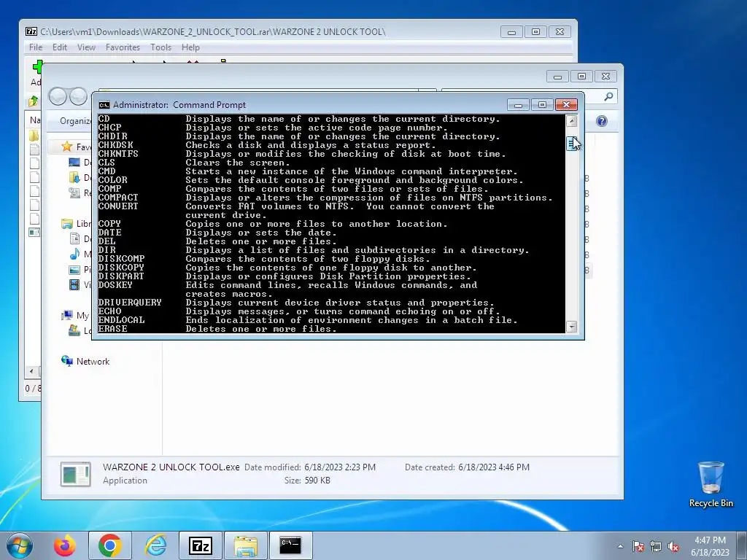Click WARZONE 2 UNLOCK TOOL.exe file name
The width and height of the screenshot is (747, 560).
coord(171,467)
